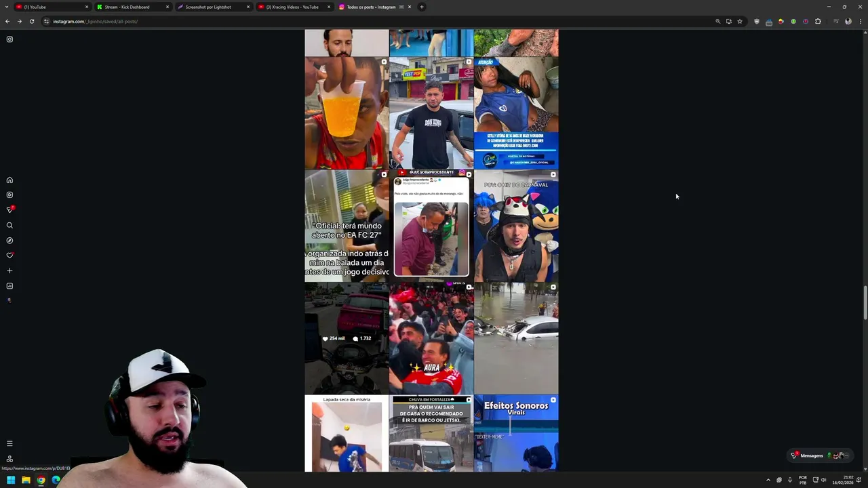Open the taskbar volume icon
Image resolution: width=868 pixels, height=488 pixels.
click(824, 480)
